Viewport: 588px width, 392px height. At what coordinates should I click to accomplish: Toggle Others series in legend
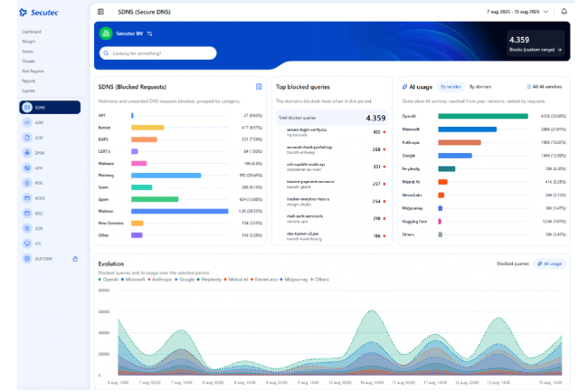[319, 280]
